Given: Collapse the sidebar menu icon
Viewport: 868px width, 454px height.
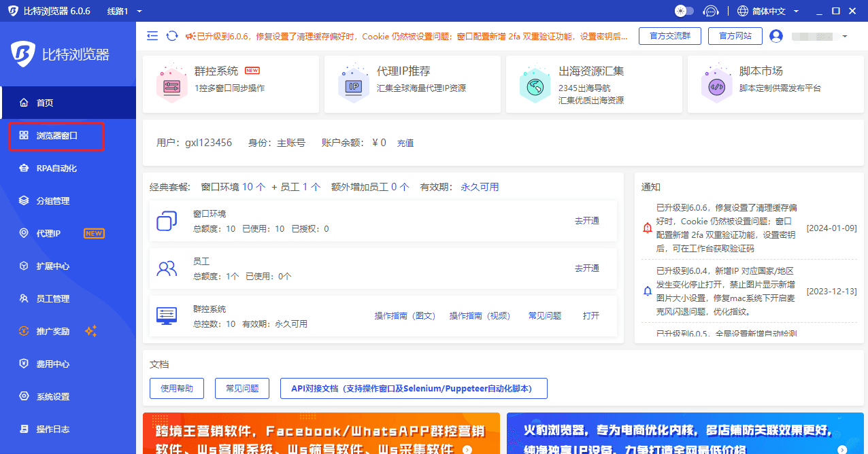Looking at the screenshot, I should [152, 36].
